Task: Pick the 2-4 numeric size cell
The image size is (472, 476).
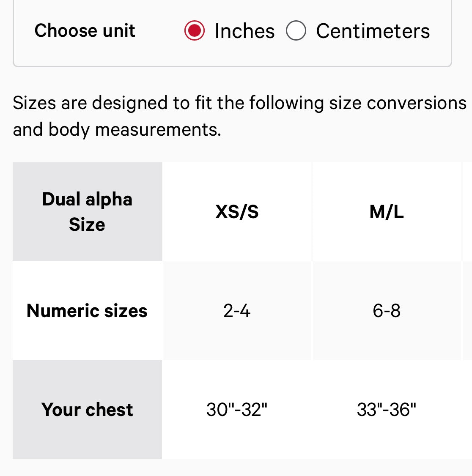Action: [x=237, y=311]
